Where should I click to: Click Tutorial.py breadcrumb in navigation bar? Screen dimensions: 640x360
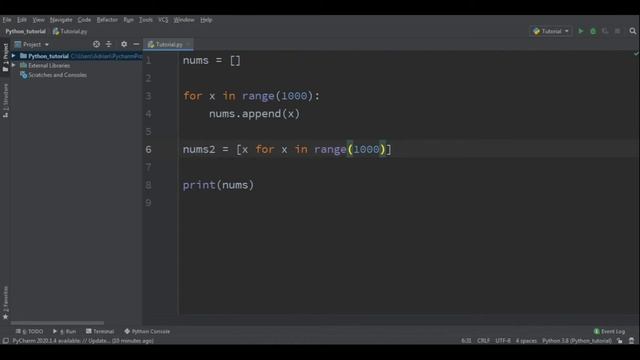[70, 31]
